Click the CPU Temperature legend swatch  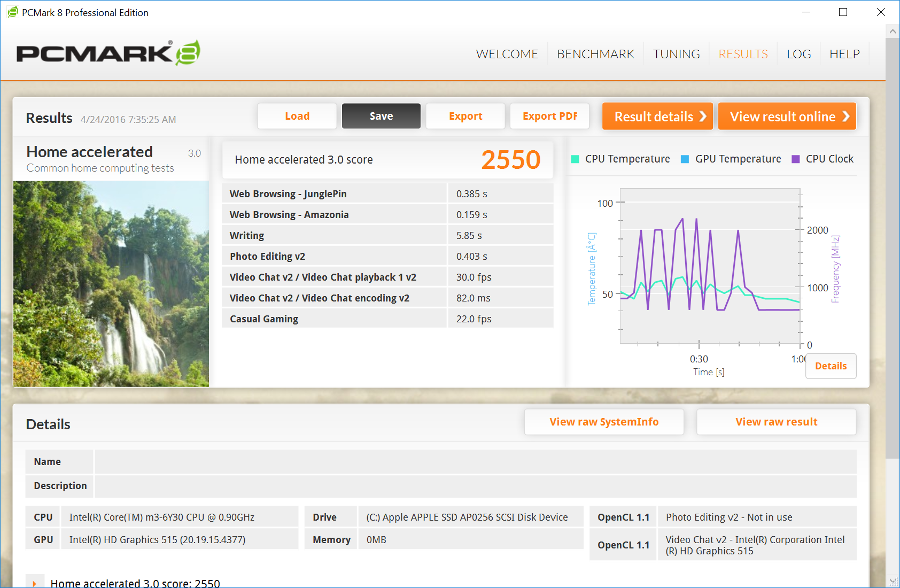coord(575,159)
